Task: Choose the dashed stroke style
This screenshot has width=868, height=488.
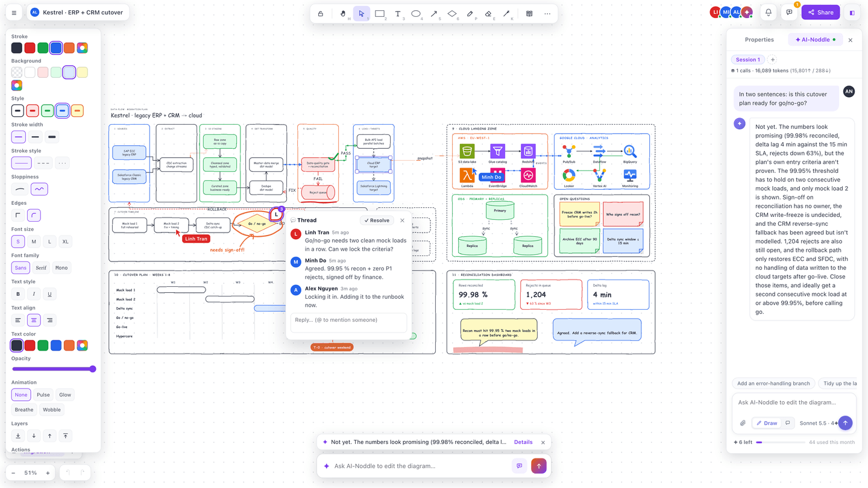Action: point(43,163)
